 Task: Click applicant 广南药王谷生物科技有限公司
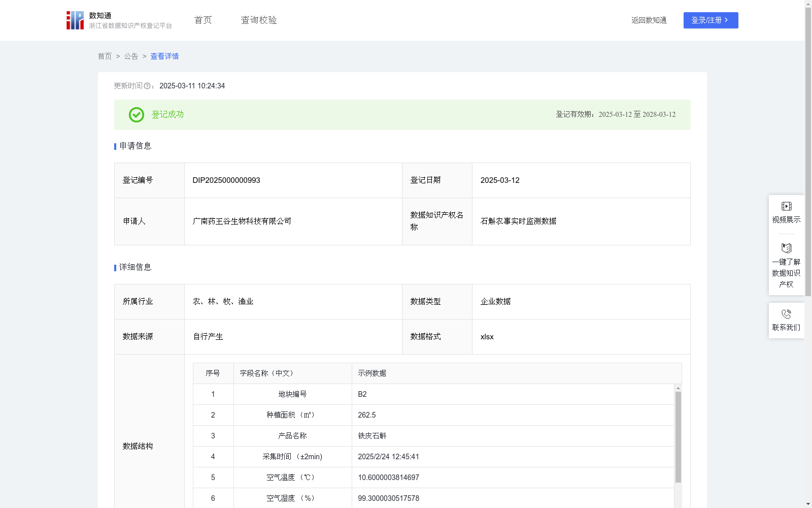242,221
